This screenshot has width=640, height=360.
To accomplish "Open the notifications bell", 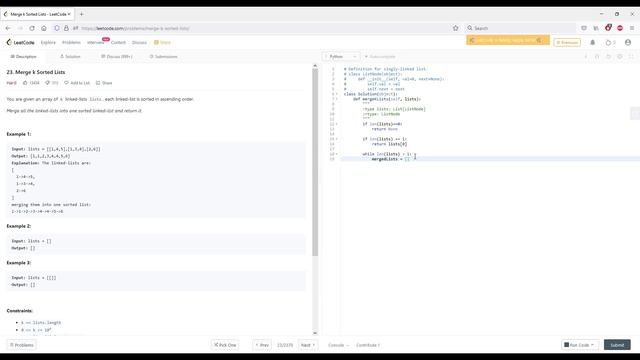I will click(x=593, y=42).
